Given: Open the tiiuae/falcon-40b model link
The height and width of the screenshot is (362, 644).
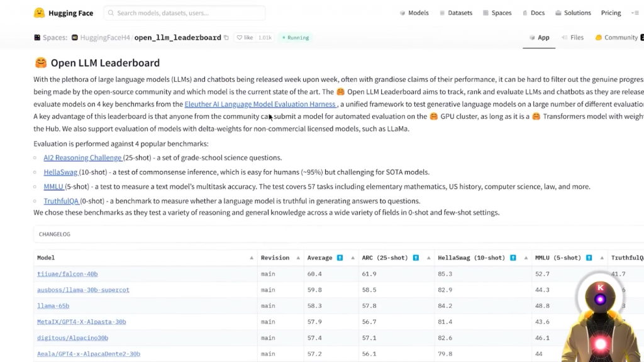Looking at the screenshot, I should (x=67, y=274).
